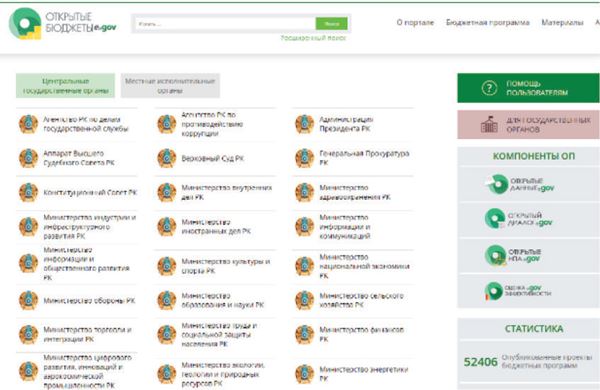
Task: Click the Для государственных органов button
Action: 528,124
